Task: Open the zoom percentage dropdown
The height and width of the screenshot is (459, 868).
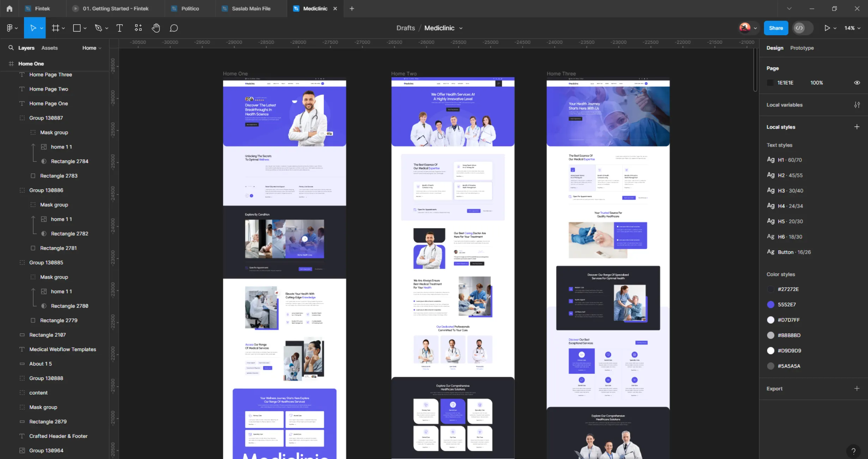Action: (852, 28)
